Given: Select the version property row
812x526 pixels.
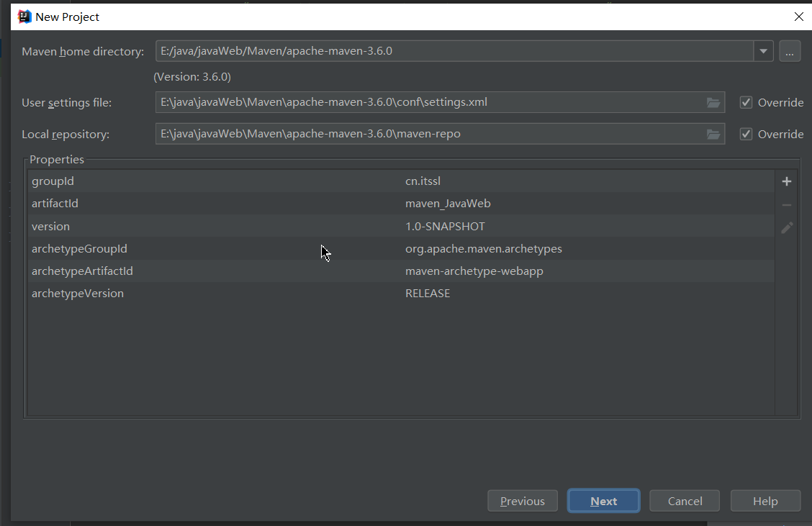Looking at the screenshot, I should coord(402,226).
